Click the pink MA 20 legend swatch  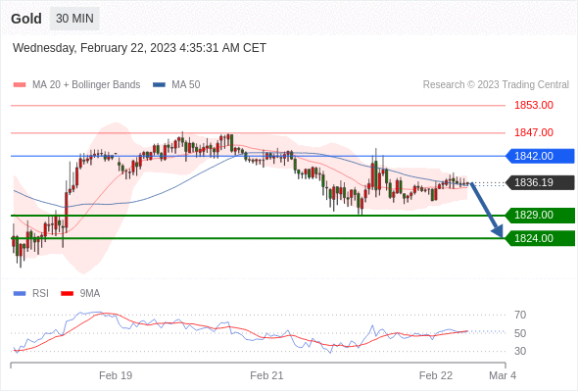click(x=20, y=85)
